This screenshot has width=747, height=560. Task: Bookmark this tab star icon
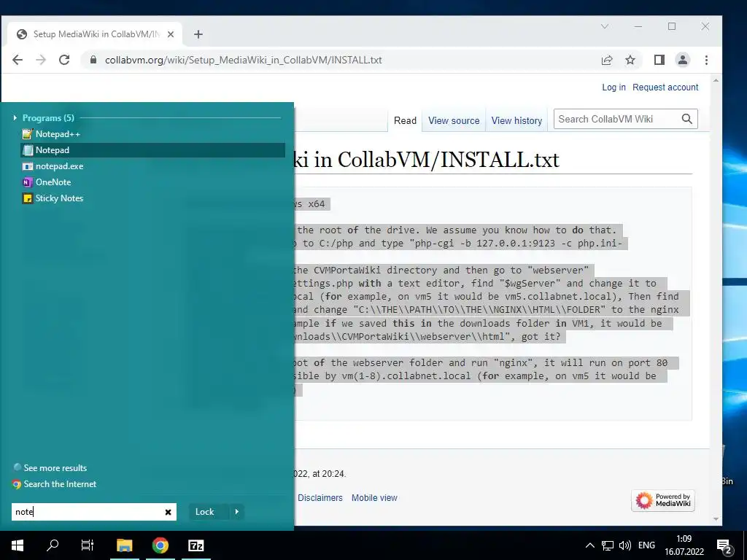[x=630, y=60]
